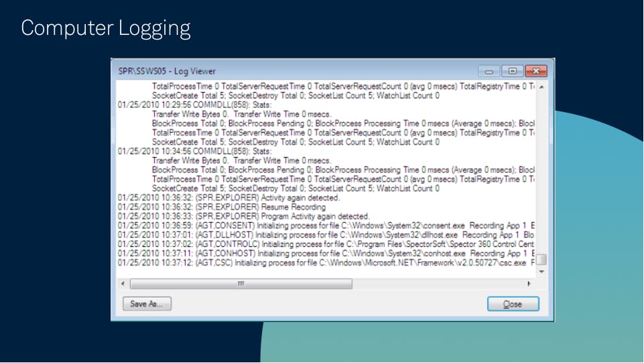The width and height of the screenshot is (644, 363).
Task: Select the AGT,CONSENT consent.exe log line
Action: (x=326, y=225)
